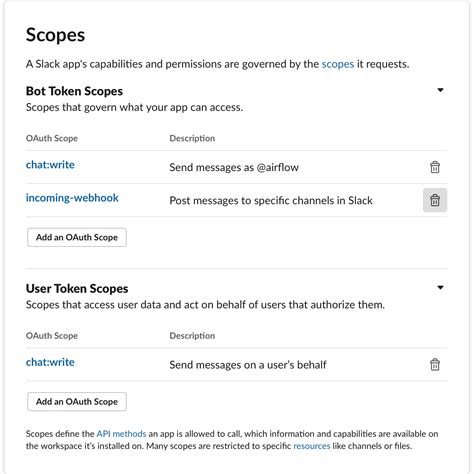The image size is (474, 474).
Task: Remove the incoming-webhook scope via its trash icon
Action: point(435,200)
